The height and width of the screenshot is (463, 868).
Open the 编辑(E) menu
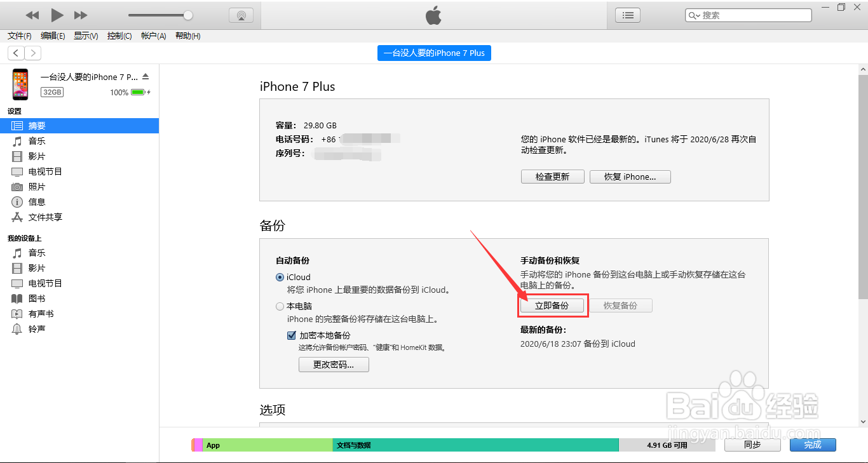pos(53,36)
